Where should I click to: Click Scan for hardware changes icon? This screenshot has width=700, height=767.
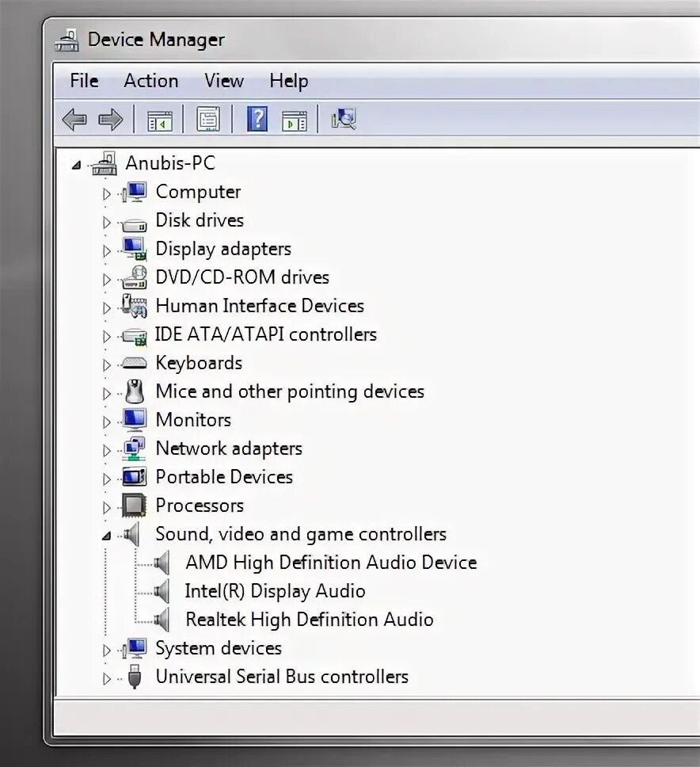344,119
